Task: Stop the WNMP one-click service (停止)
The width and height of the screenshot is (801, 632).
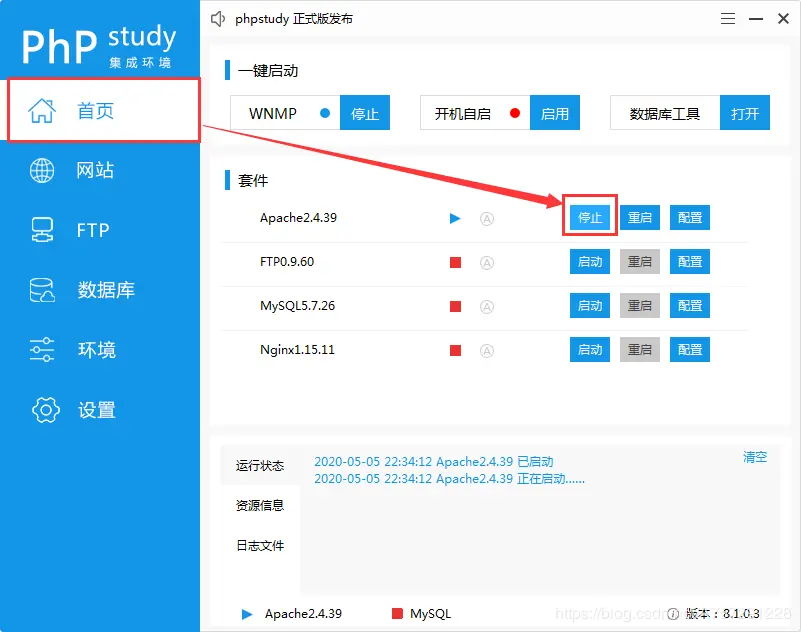Action: [365, 112]
